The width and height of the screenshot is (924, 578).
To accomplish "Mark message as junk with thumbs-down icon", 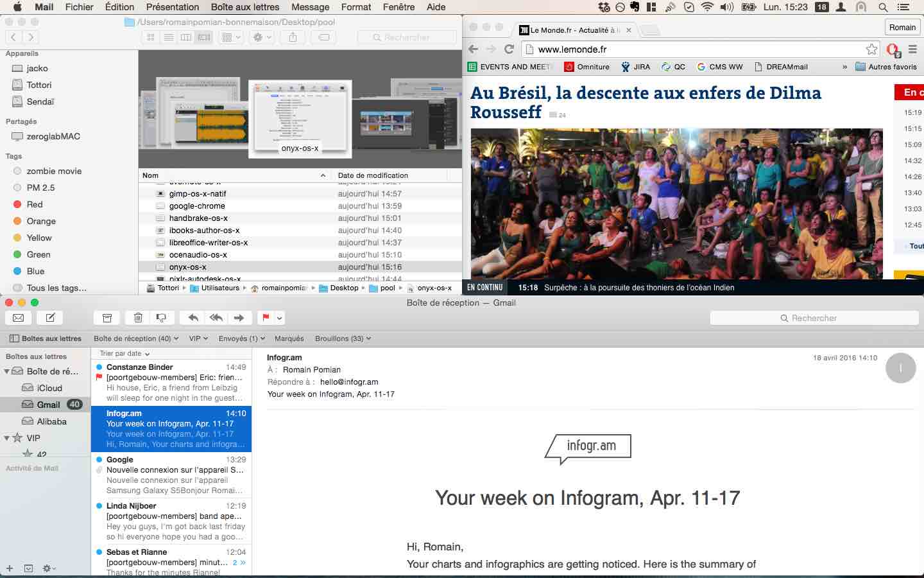I will pos(161,317).
